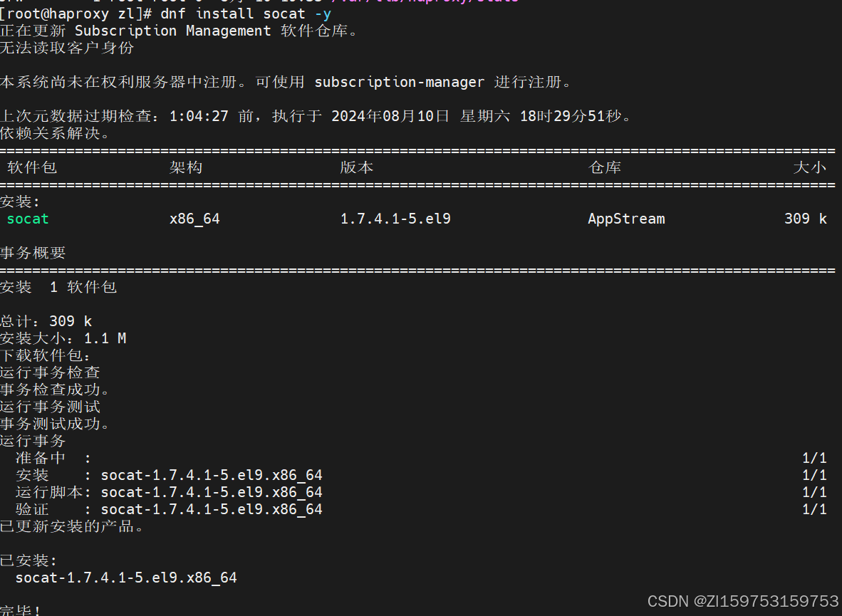Image resolution: width=842 pixels, height=616 pixels.
Task: Click the 版本 column header
Action: point(357,167)
